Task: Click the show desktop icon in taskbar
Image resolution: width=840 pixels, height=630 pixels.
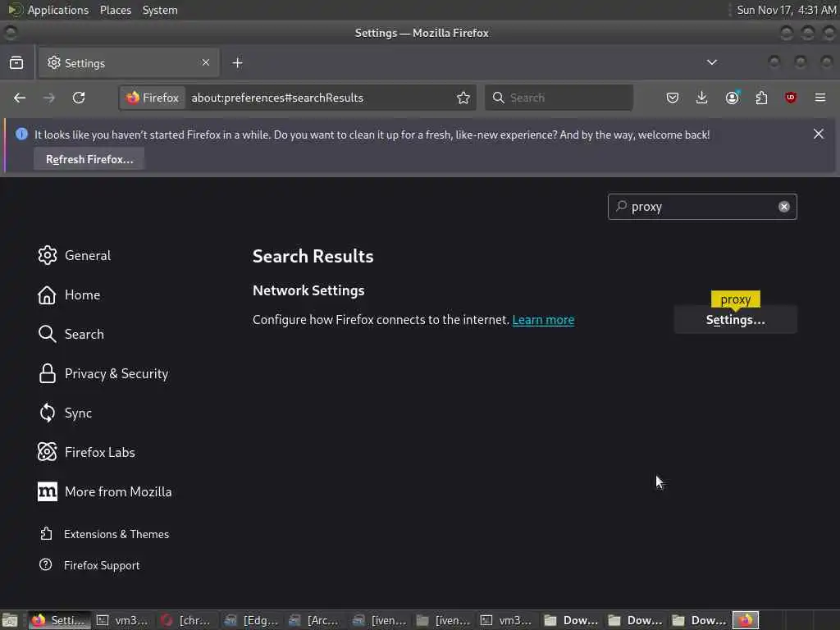Action: pyautogui.click(x=10, y=620)
